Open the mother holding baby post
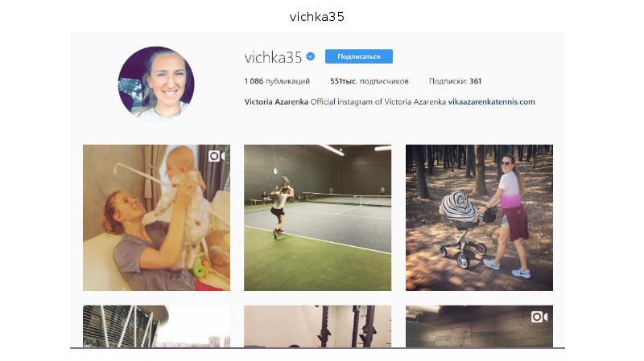The width and height of the screenshot is (644, 361). coord(156,217)
